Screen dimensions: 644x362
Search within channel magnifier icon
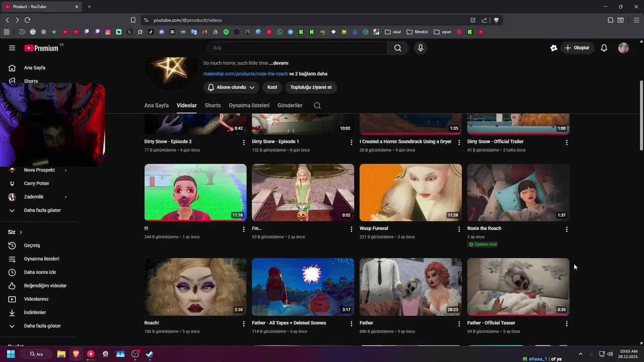[x=317, y=106]
